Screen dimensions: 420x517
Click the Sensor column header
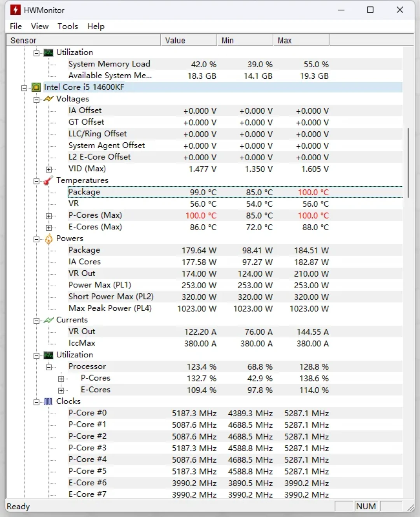84,40
